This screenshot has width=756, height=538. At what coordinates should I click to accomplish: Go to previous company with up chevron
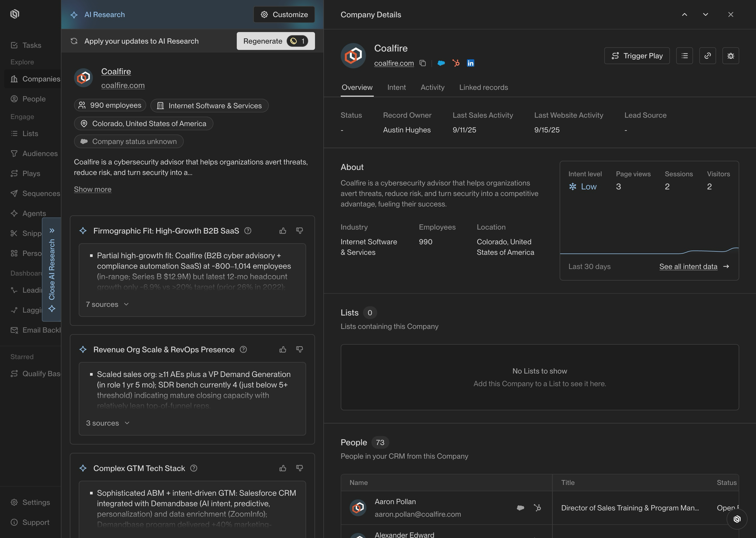685,14
